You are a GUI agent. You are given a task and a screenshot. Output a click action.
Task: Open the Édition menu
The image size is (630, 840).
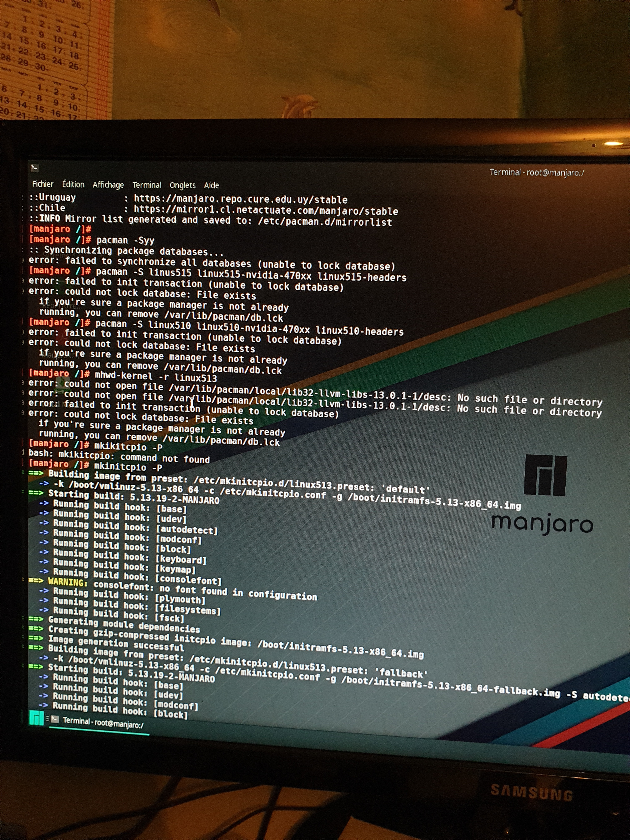coord(73,185)
